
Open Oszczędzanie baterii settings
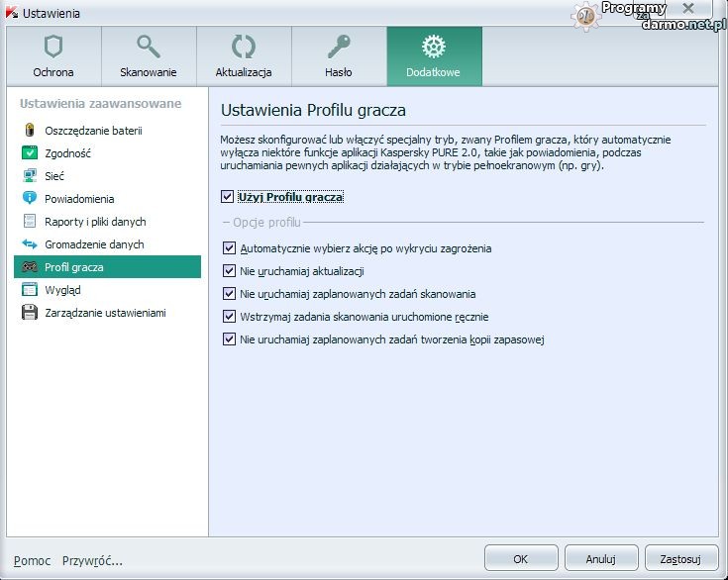point(107,131)
